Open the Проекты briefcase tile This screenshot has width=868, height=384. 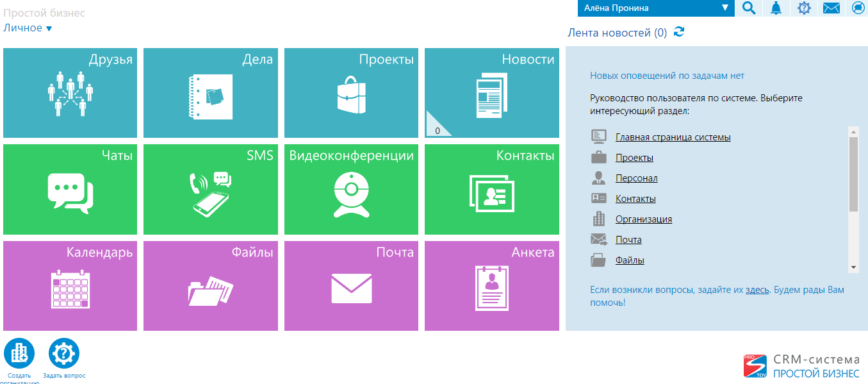[351, 93]
